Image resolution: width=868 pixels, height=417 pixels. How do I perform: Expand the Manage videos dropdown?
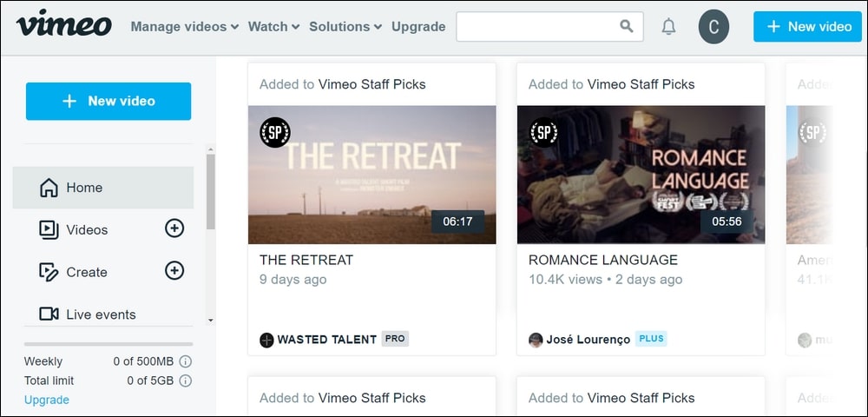pyautogui.click(x=184, y=27)
